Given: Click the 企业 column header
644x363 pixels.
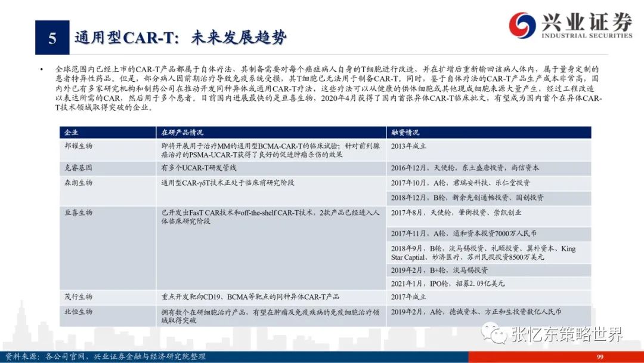Looking at the screenshot, I should 107,133.
